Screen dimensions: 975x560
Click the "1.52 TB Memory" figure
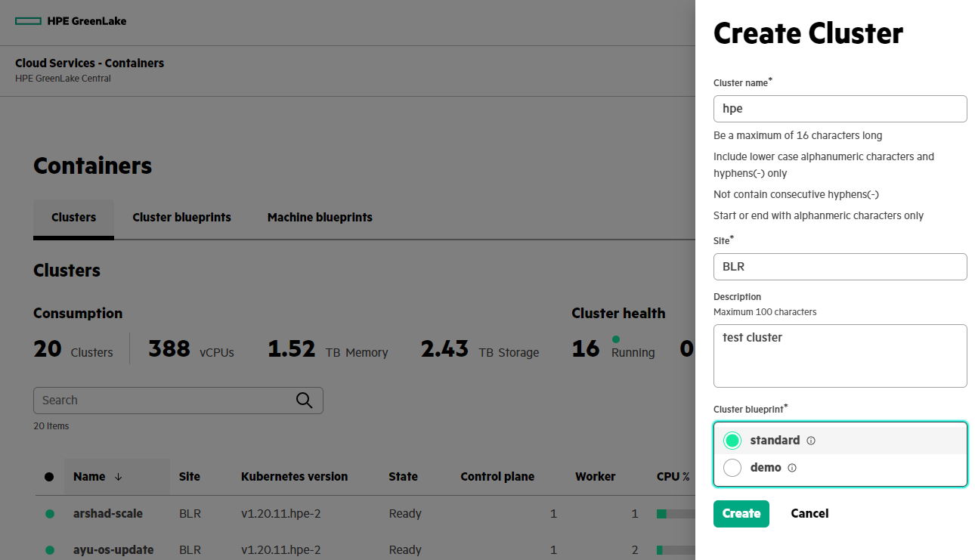pos(328,349)
